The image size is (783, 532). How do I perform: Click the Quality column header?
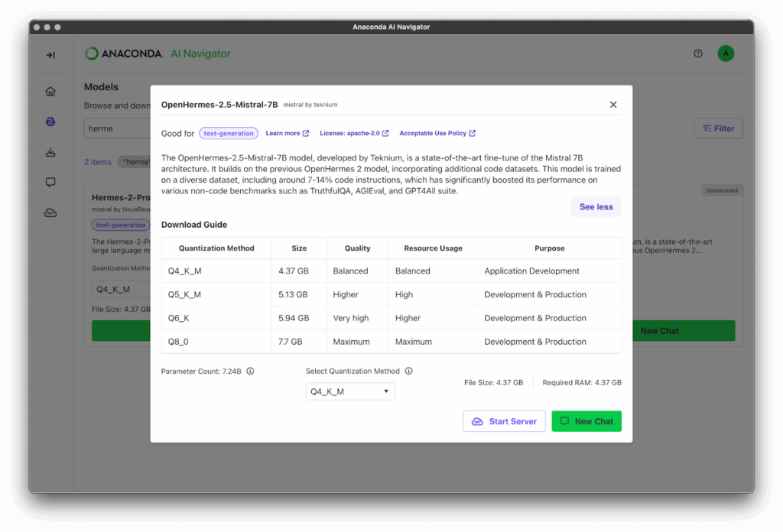(358, 248)
